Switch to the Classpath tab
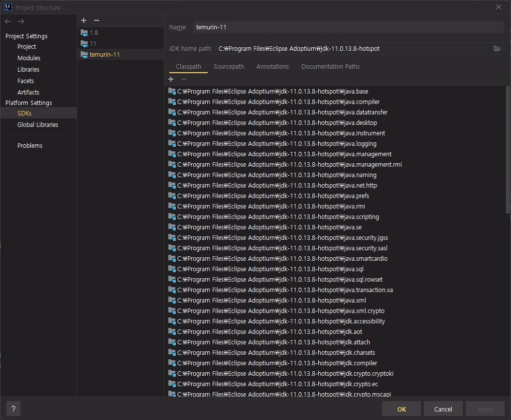 188,66
